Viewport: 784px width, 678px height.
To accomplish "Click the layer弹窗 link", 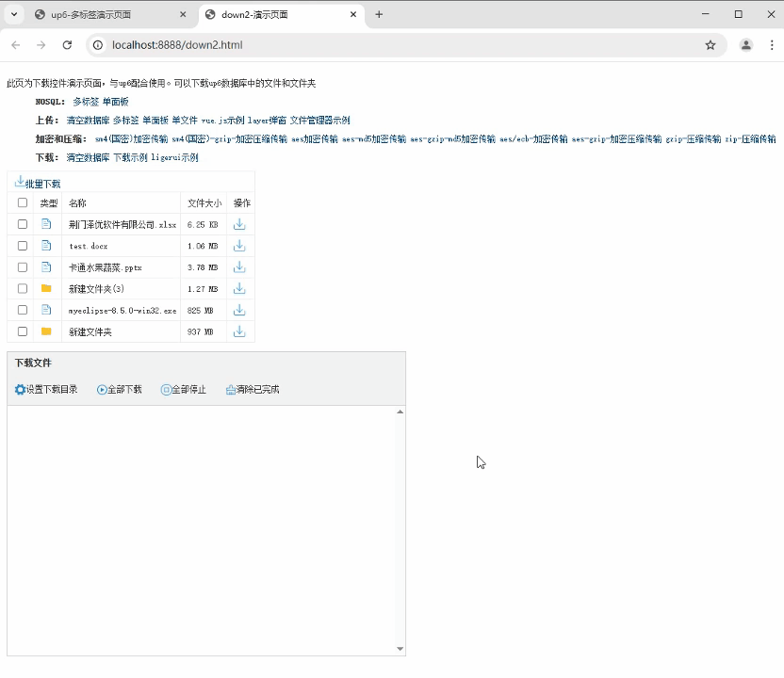I will click(x=267, y=121).
